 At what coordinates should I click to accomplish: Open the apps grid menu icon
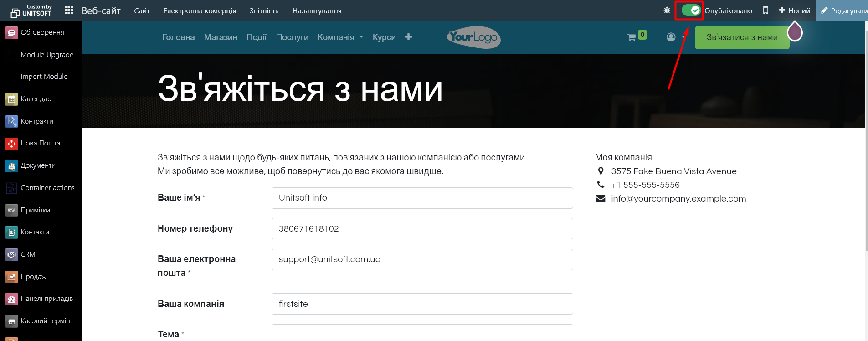pos(69,10)
